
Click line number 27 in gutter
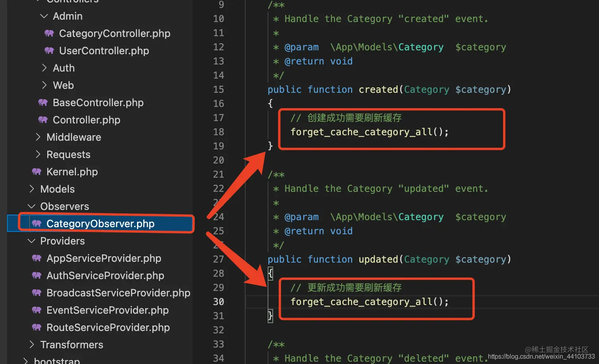click(x=219, y=259)
